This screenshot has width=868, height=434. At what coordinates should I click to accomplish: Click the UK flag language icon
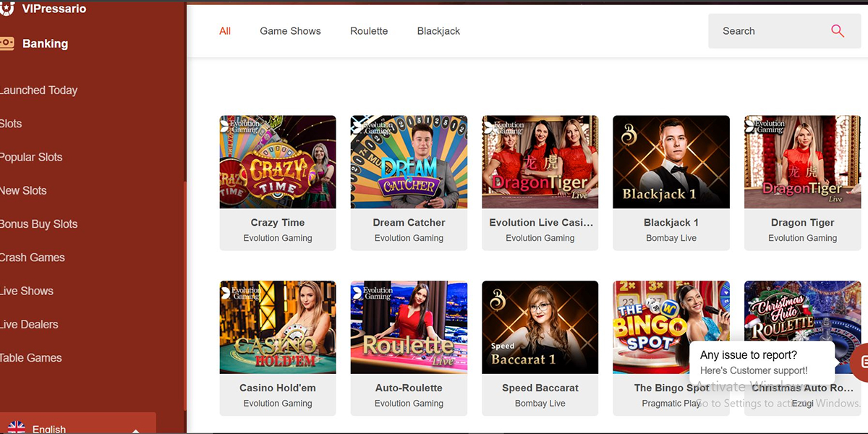pyautogui.click(x=16, y=427)
